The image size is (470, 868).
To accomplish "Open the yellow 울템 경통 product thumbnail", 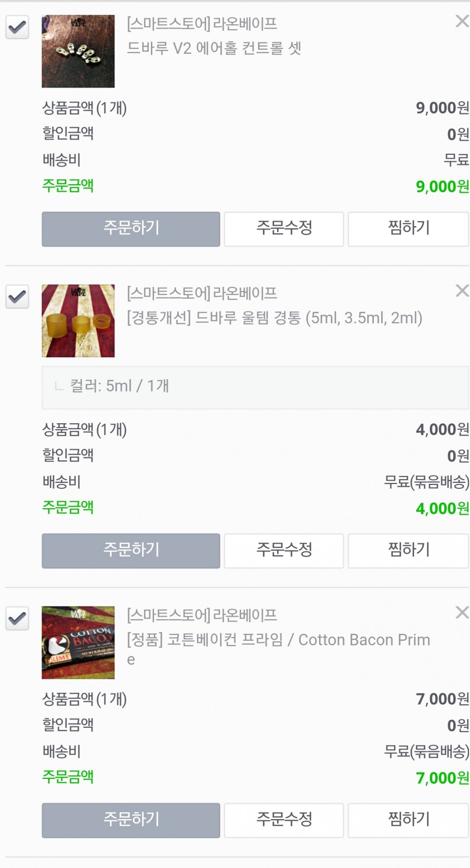I will tap(78, 321).
